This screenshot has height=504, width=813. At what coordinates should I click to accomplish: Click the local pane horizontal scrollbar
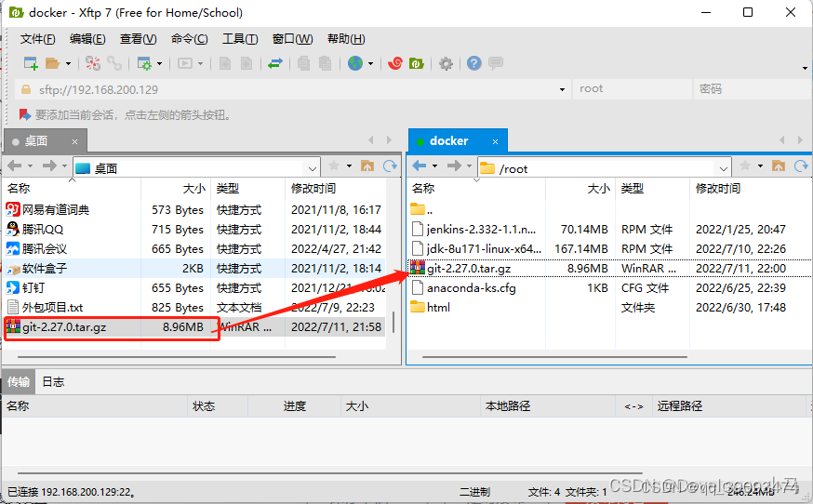pyautogui.click(x=177, y=357)
